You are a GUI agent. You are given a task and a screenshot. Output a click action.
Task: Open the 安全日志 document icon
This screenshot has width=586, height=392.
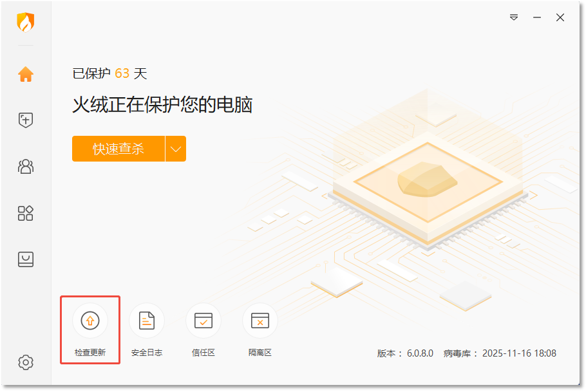pos(147,321)
